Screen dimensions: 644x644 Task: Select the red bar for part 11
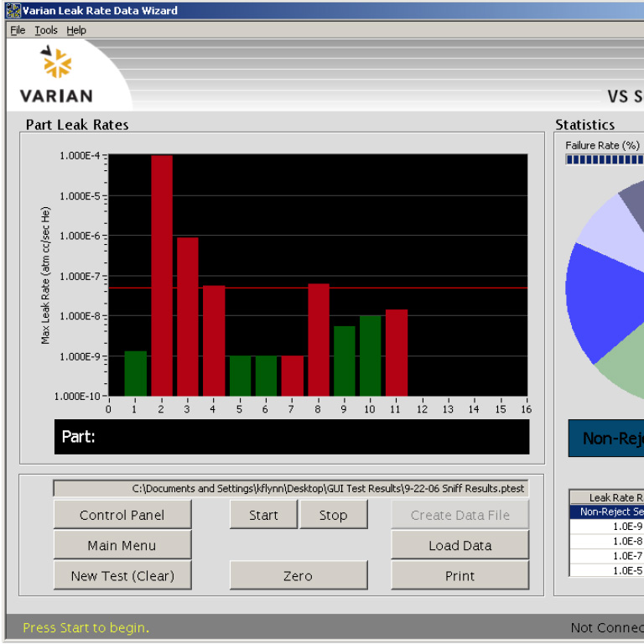pyautogui.click(x=397, y=353)
